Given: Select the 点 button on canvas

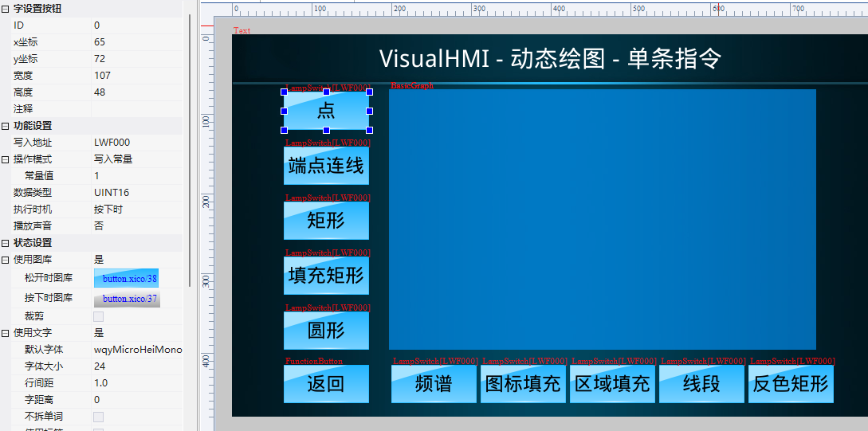Looking at the screenshot, I should pos(326,111).
